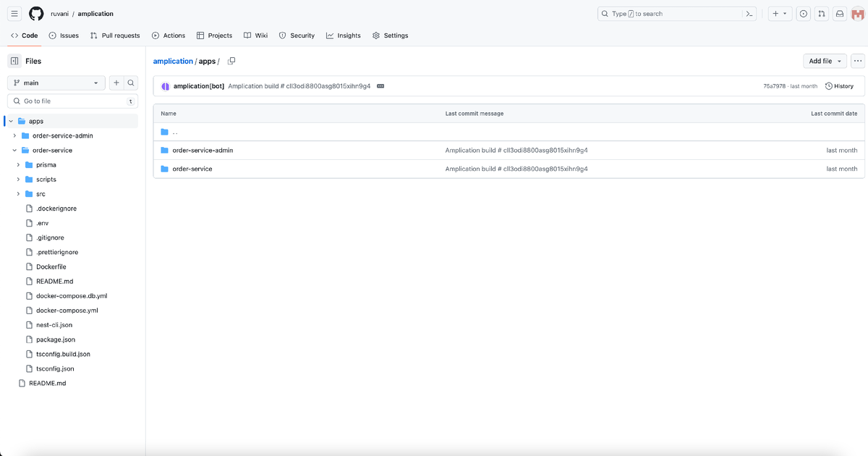Screen dimensions: 868x456
Task: Open the Insights tab
Action: click(x=344, y=35)
